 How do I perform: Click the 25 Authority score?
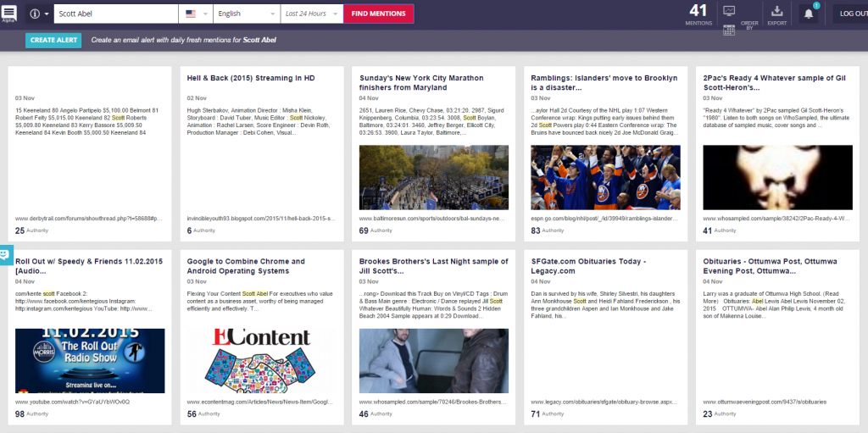(x=31, y=230)
